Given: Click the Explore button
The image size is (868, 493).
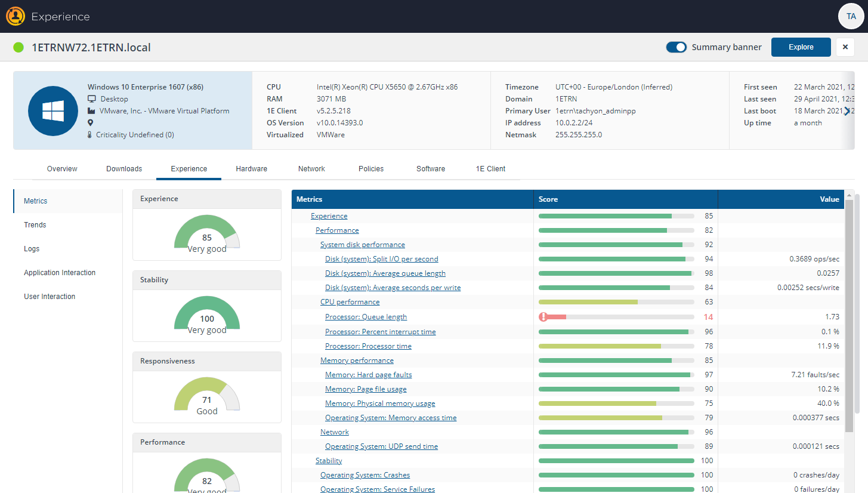Looking at the screenshot, I should click(801, 47).
